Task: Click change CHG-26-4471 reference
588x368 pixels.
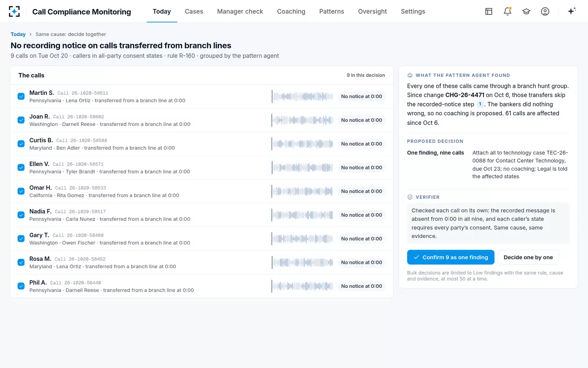Action: tap(465, 95)
